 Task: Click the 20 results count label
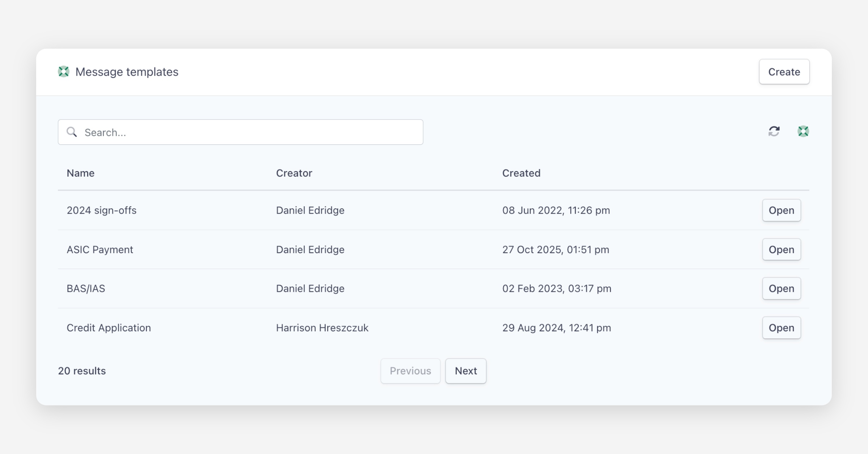coord(82,371)
